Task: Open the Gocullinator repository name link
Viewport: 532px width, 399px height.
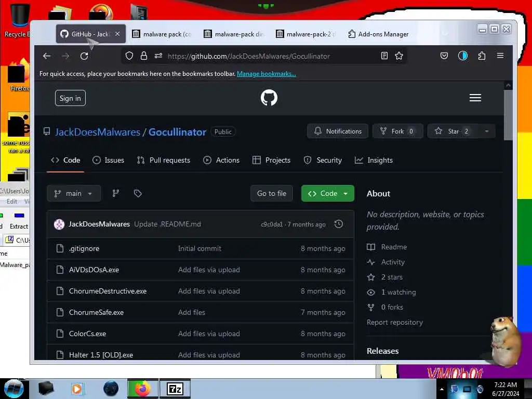Action: [178, 132]
